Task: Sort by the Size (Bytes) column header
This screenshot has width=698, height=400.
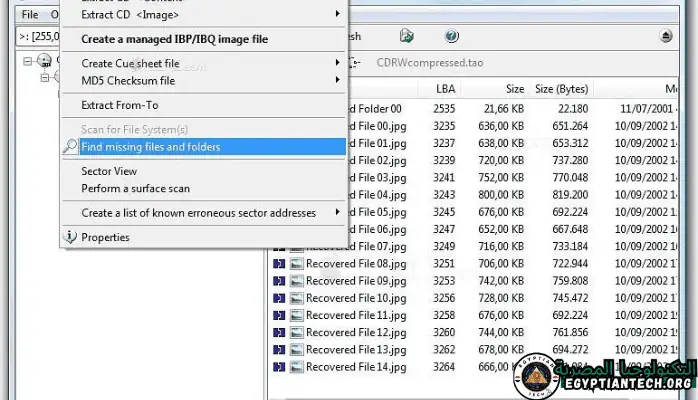Action: click(x=561, y=88)
